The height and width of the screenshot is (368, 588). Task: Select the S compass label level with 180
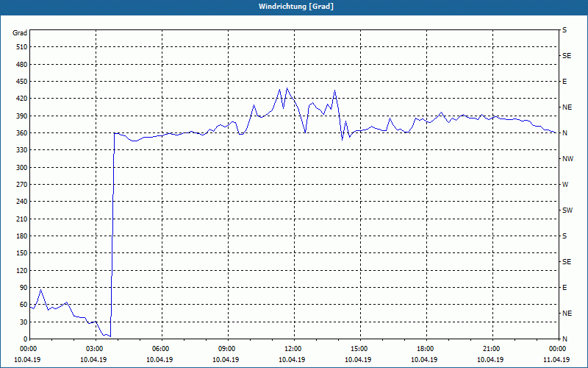pyautogui.click(x=564, y=236)
